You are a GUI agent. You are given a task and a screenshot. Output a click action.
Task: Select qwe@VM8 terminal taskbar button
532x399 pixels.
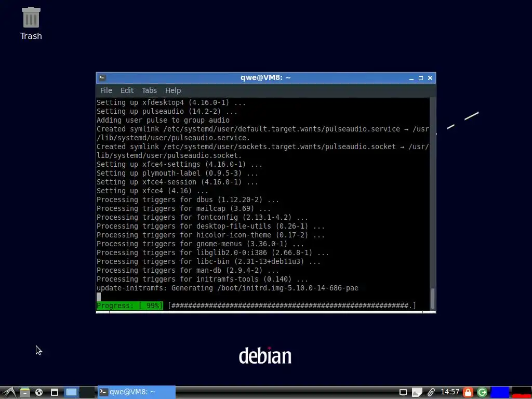[x=137, y=392]
